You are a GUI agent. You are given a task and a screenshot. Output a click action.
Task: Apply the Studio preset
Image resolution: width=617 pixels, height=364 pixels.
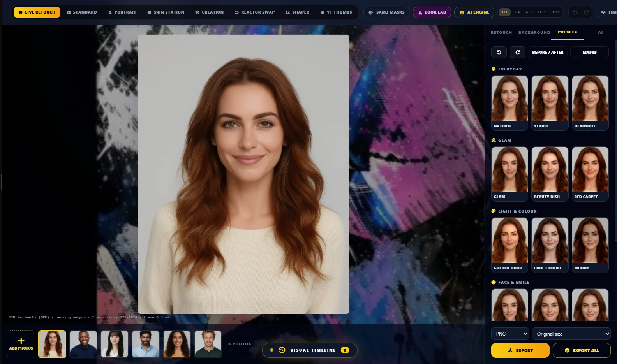550,103
